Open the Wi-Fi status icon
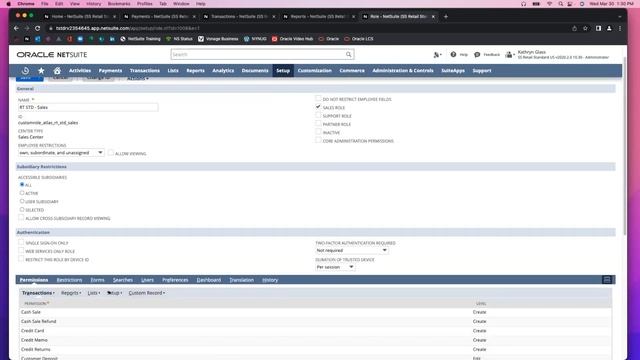The height and width of the screenshot is (360, 640). pos(549,4)
